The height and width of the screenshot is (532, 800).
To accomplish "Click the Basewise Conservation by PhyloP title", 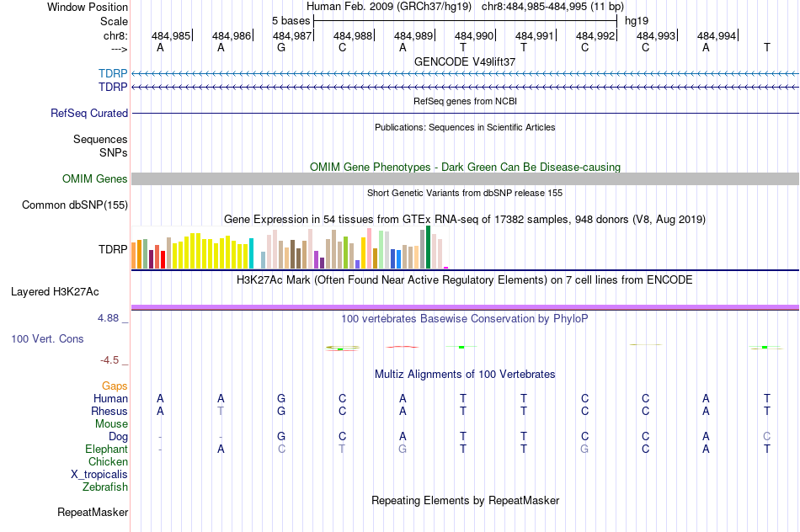I will [x=465, y=319].
